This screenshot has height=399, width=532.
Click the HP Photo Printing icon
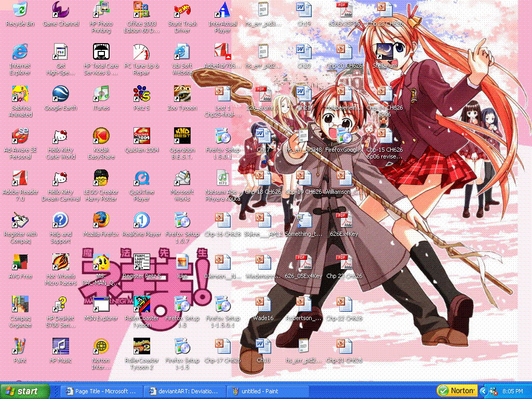click(x=101, y=9)
